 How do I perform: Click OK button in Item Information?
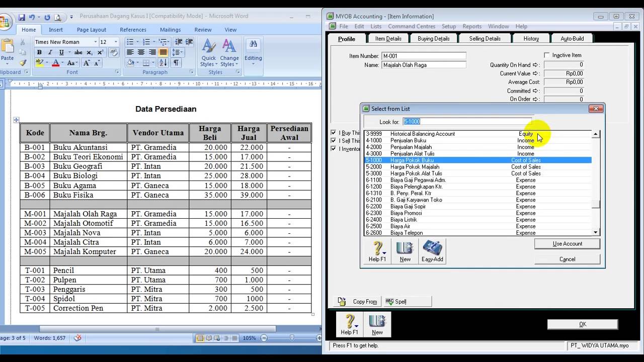583,324
